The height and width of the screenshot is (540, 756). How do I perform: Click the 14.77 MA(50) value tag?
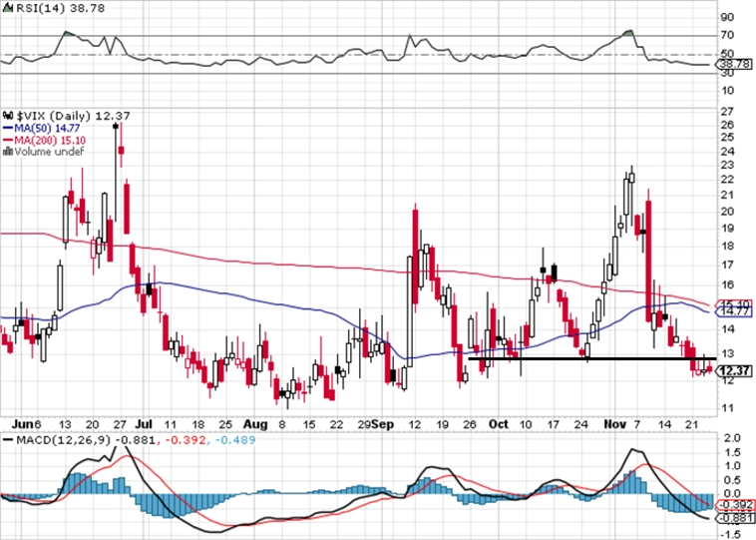pos(734,311)
